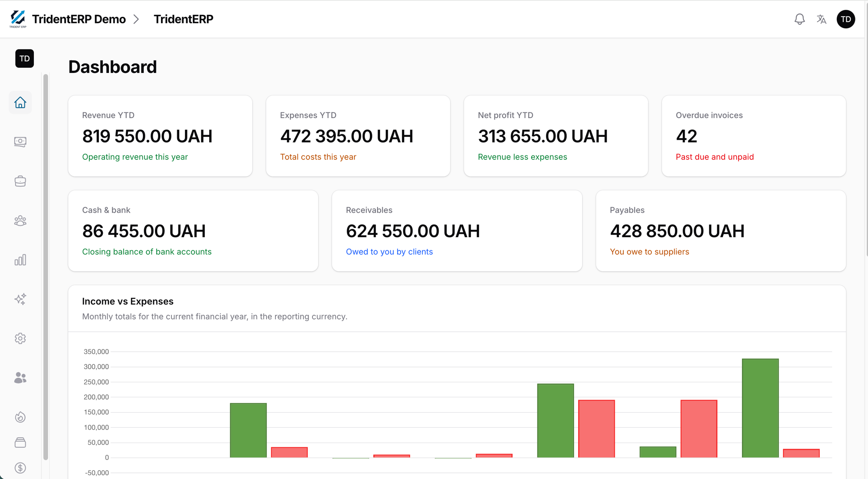Open the bar chart reports sidebar icon

point(20,260)
